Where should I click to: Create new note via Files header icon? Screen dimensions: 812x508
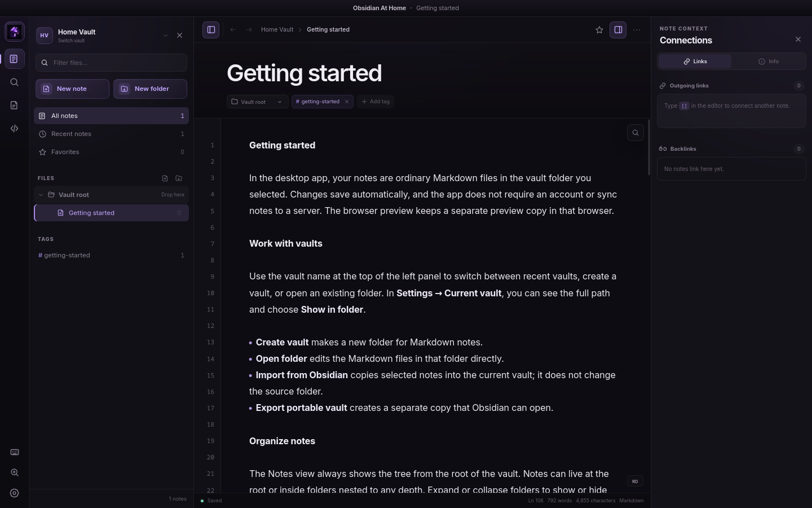click(x=165, y=178)
